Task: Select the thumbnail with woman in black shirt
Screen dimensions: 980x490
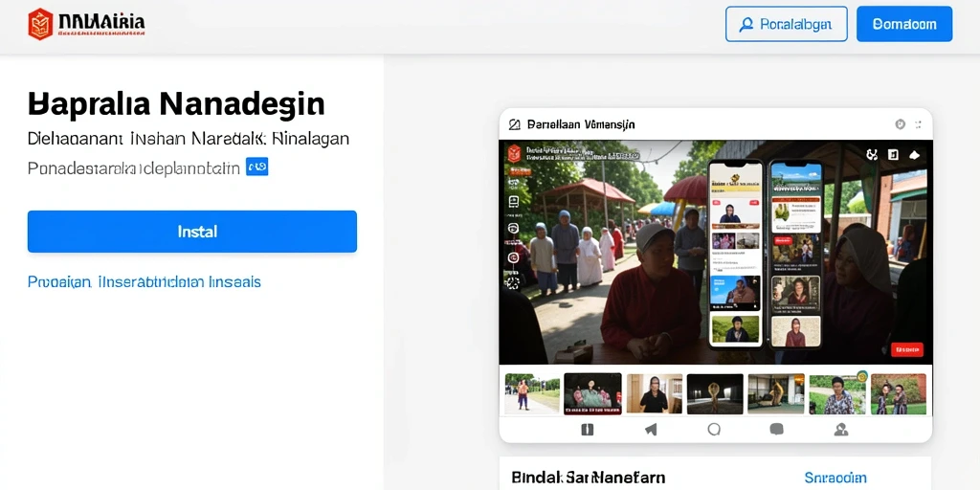Action: pos(655,393)
